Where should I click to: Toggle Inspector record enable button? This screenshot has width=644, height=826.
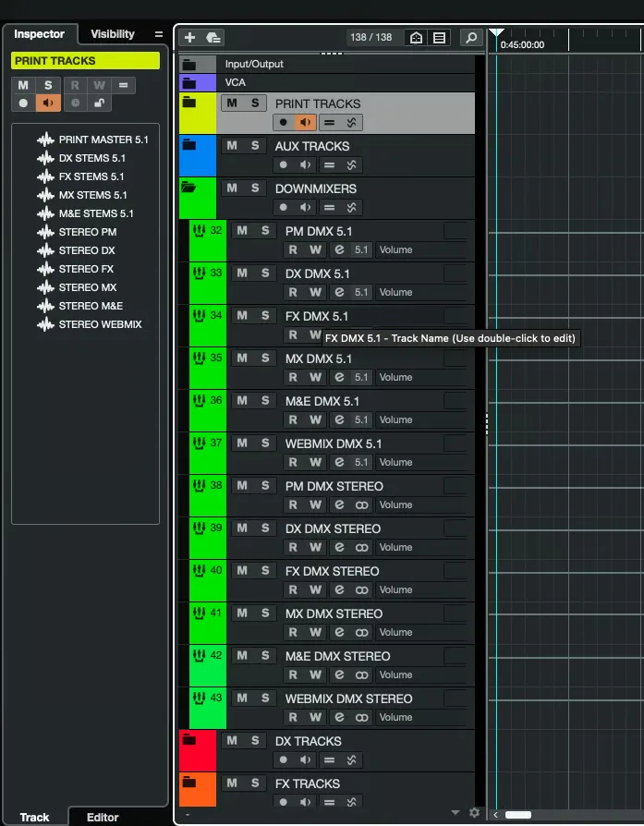(23, 103)
